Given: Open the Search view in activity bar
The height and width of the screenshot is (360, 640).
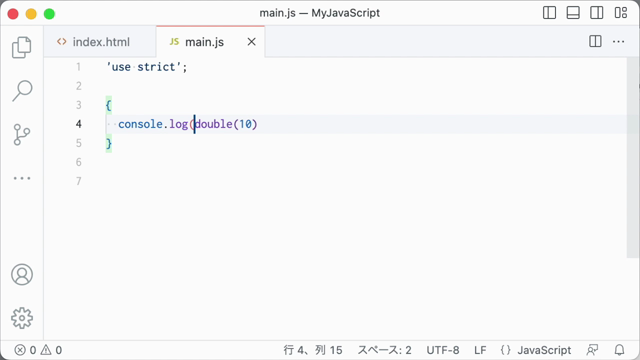Looking at the screenshot, I should tap(22, 91).
